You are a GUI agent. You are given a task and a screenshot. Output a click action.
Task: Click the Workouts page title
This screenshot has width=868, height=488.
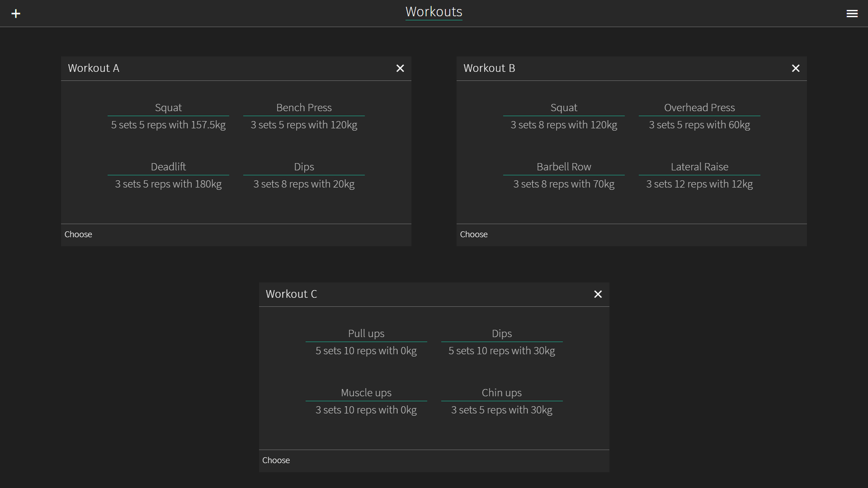point(434,12)
